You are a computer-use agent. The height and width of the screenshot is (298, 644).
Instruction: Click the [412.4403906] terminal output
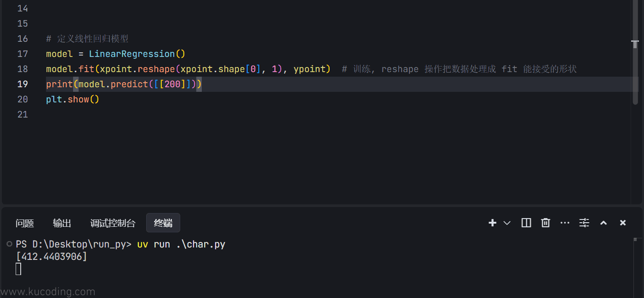tap(51, 257)
